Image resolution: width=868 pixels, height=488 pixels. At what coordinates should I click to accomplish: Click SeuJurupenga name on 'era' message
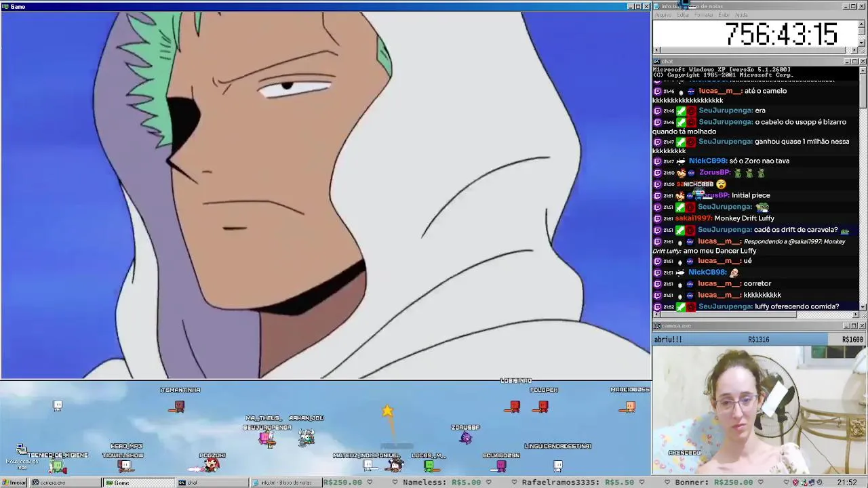(725, 110)
